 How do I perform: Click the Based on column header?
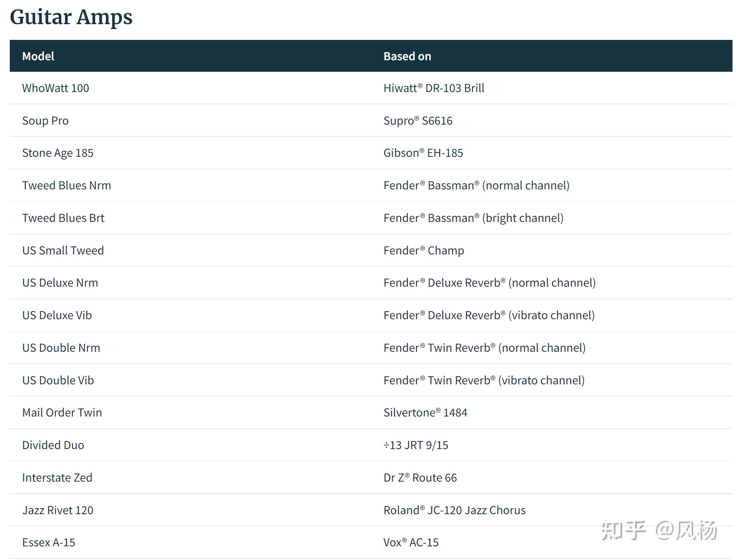(x=407, y=56)
